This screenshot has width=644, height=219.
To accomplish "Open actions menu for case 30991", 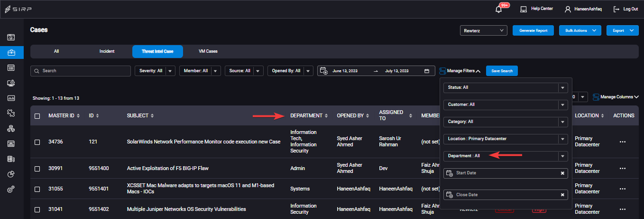I will point(623,168).
